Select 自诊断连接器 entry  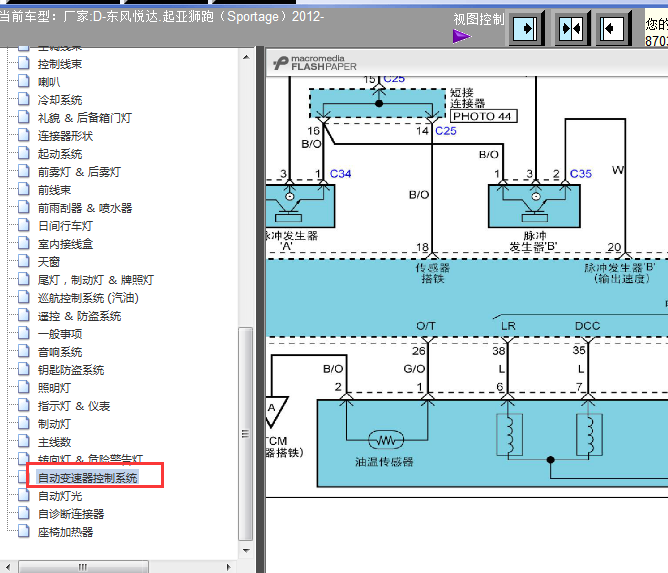click(x=71, y=514)
